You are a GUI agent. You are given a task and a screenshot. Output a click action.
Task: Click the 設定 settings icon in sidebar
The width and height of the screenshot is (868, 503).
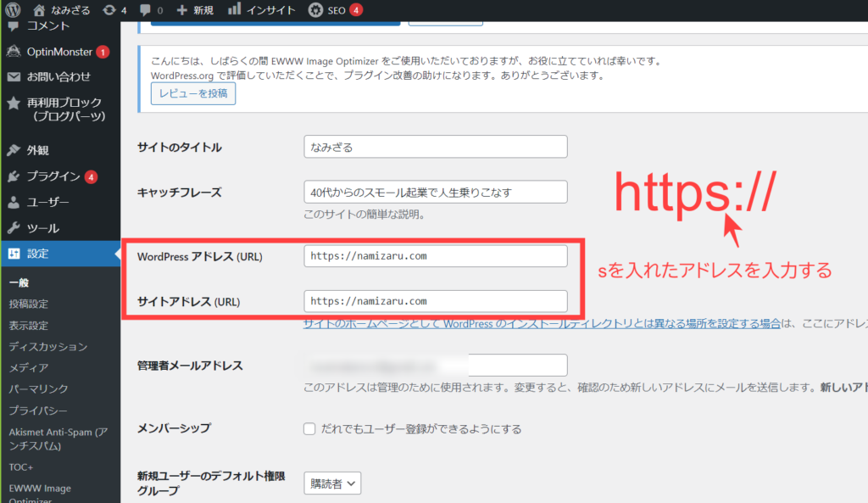14,254
